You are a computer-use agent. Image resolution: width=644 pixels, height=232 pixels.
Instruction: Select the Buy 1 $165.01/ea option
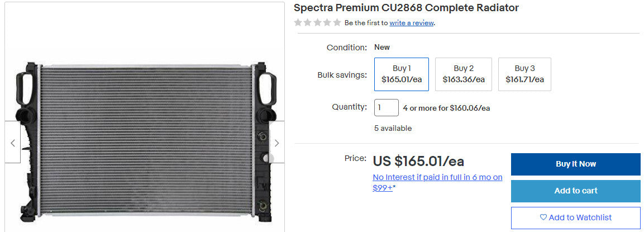tap(402, 74)
